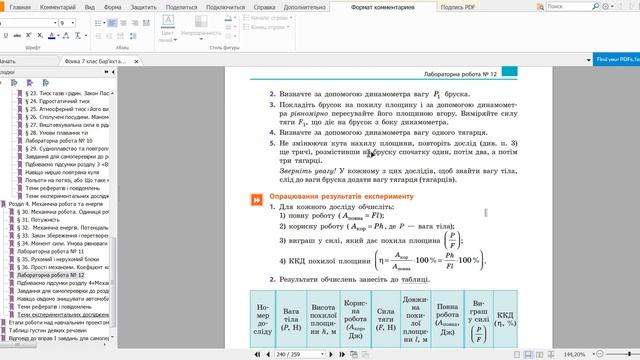Screen dimensions: 640x360
Task: Close the Фізика 7 клас document tab
Action: pos(136,61)
